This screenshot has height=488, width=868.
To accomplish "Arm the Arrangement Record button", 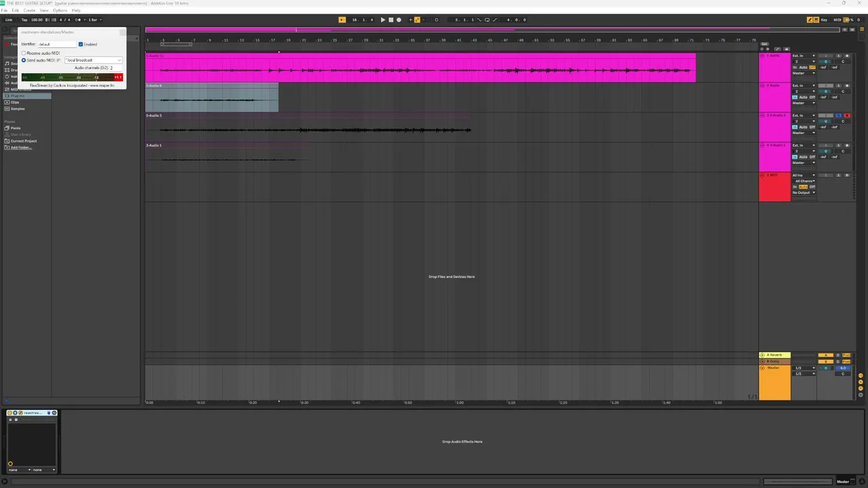I will [x=399, y=20].
